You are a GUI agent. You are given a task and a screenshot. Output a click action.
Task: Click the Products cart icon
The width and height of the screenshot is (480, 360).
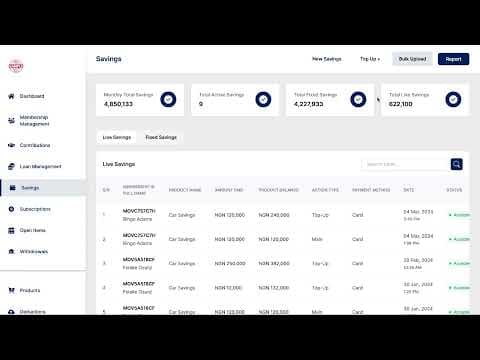point(11,290)
